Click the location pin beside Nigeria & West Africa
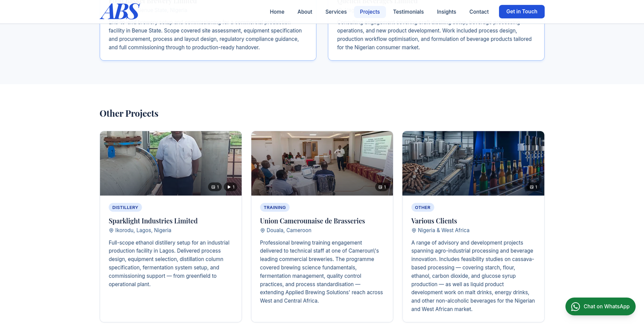 414,231
